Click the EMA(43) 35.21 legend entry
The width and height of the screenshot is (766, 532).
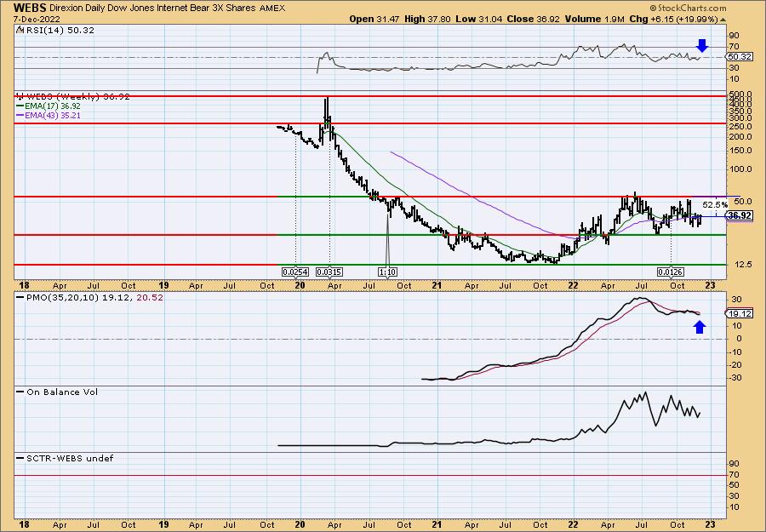tap(48, 116)
